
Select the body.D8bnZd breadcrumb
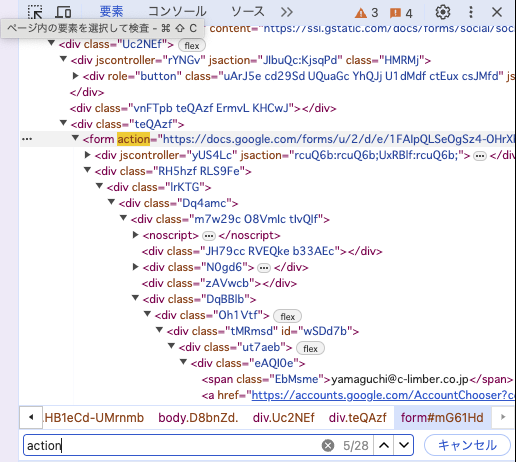198,418
